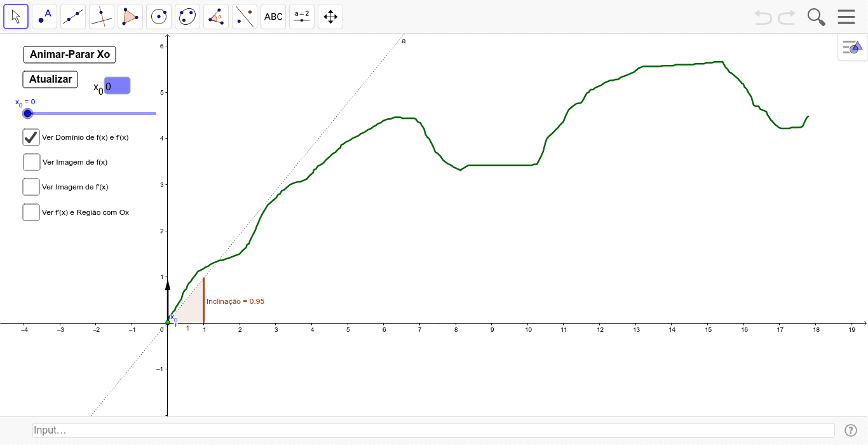
Task: Click the algebra Input bar
Action: [x=433, y=430]
